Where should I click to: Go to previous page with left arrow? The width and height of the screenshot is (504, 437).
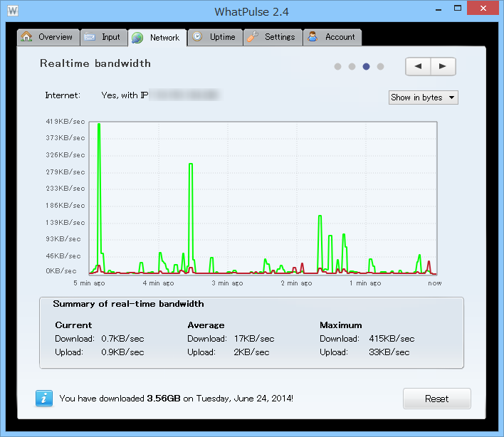point(418,66)
